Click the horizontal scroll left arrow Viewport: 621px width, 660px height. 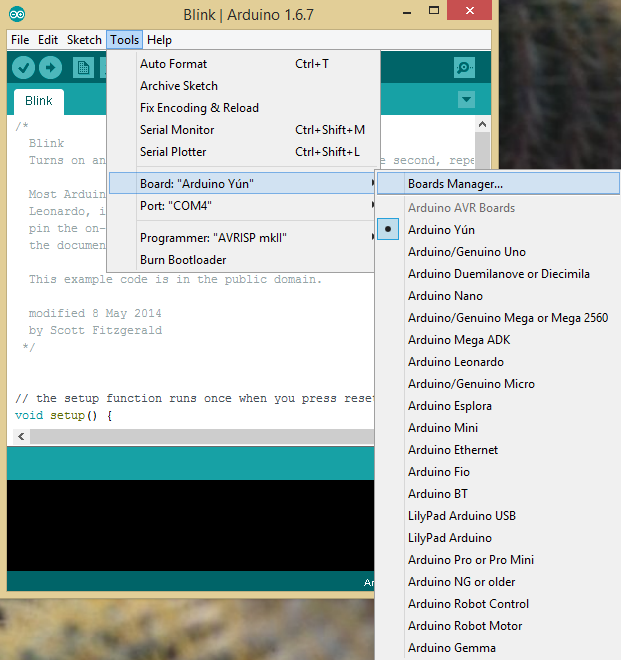coord(21,437)
